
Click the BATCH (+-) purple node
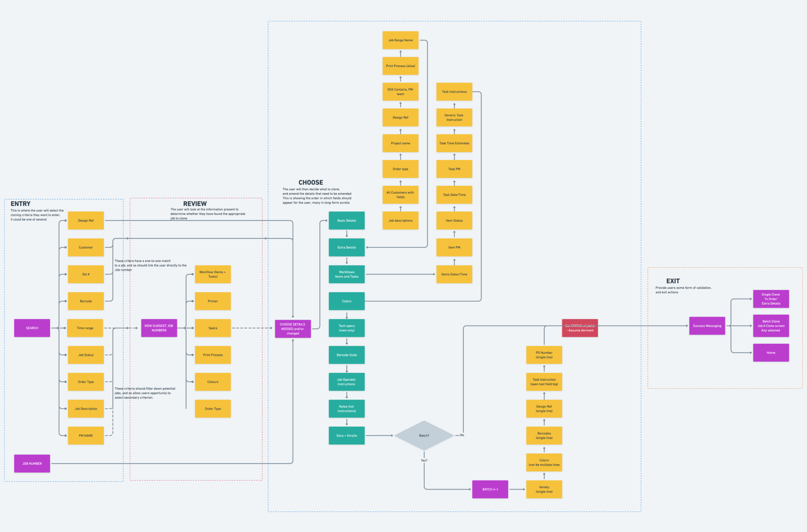pyautogui.click(x=489, y=489)
